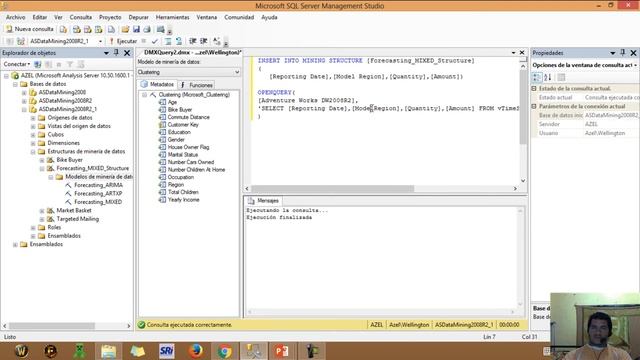Click the Ejecutar button to run query
Image resolution: width=640 pixels, height=360 pixels.
(123, 41)
